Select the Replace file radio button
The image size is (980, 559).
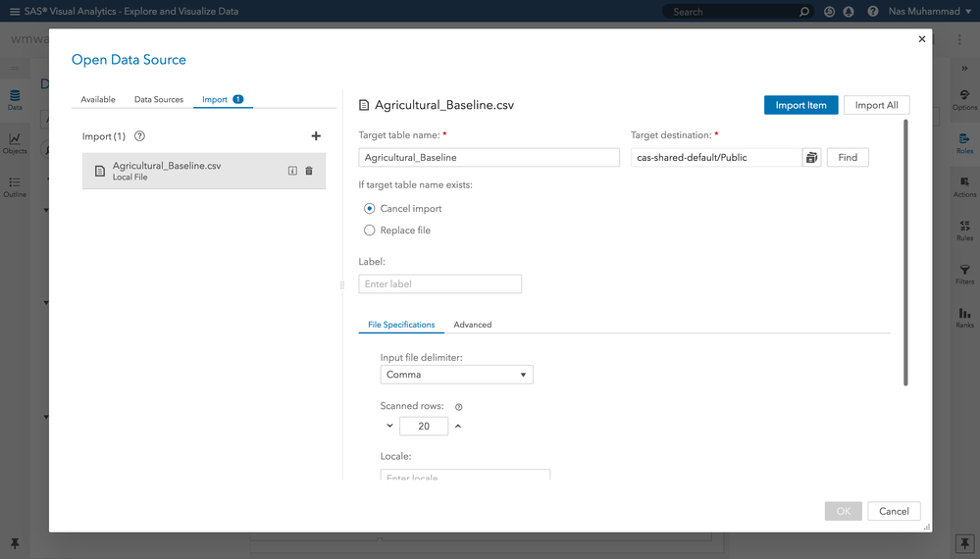click(x=370, y=230)
